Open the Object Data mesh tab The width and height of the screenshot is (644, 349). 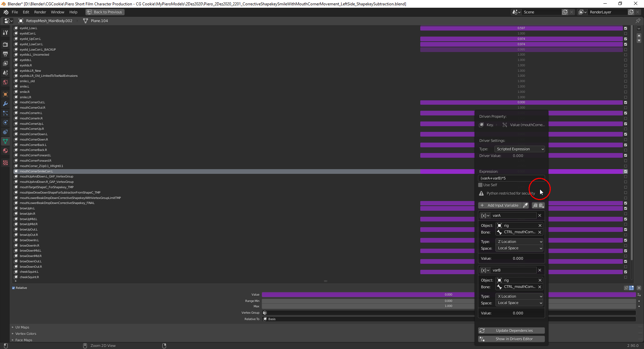coord(5,141)
